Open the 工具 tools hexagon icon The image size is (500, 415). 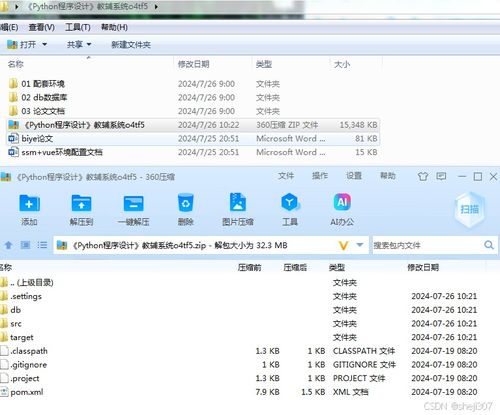pos(290,202)
